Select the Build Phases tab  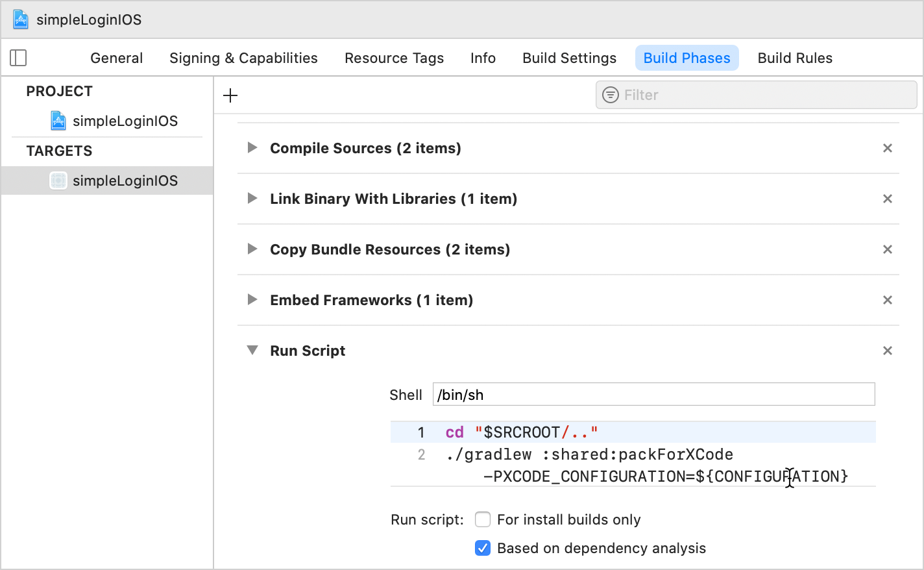coord(687,58)
